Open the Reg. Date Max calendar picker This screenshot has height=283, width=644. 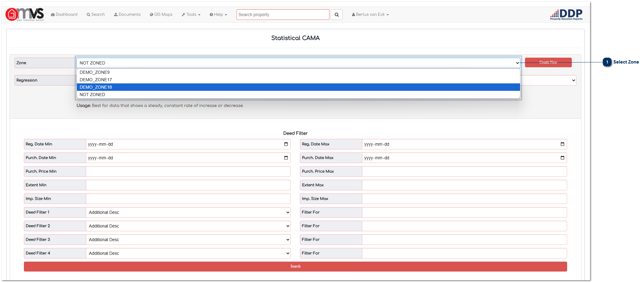562,144
